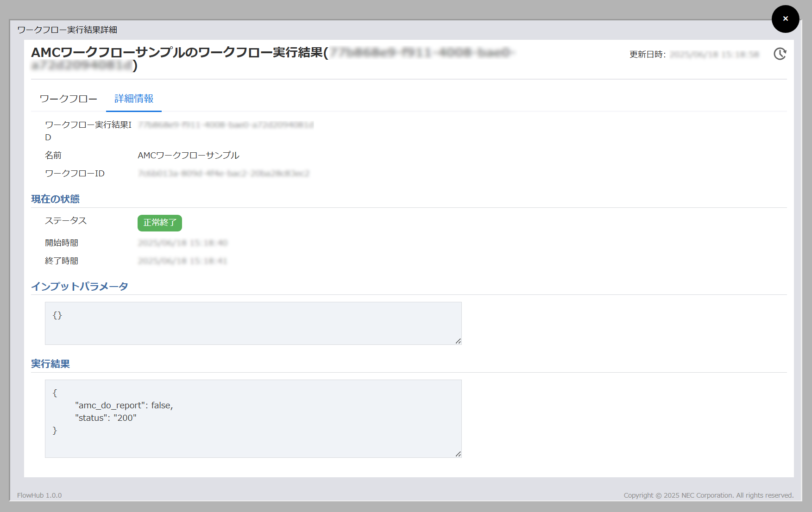
Task: Click the blurred ワークフロー実行結果ID value
Action: pyautogui.click(x=226, y=125)
